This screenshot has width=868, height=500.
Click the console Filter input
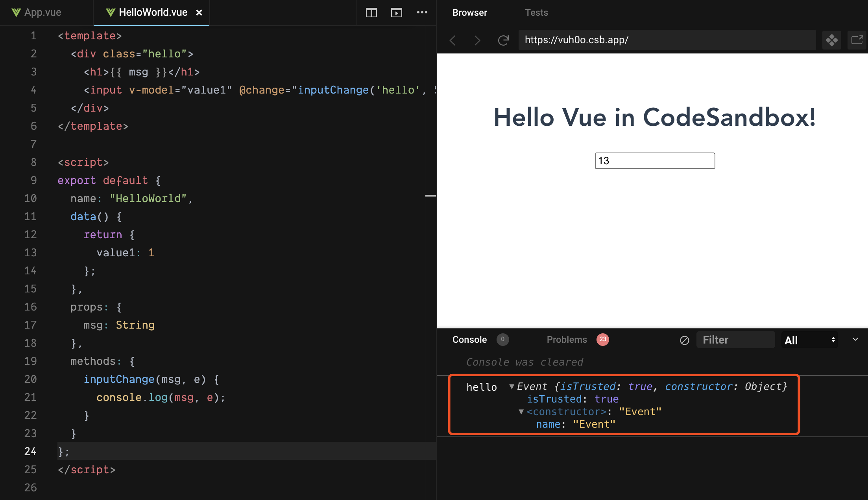click(735, 340)
